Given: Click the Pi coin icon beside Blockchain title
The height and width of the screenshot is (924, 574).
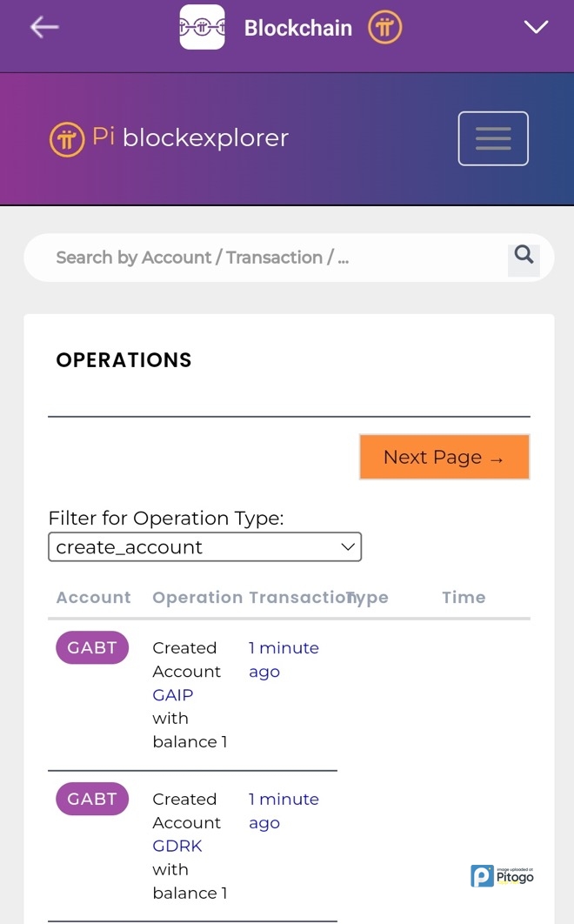Looking at the screenshot, I should [x=384, y=28].
